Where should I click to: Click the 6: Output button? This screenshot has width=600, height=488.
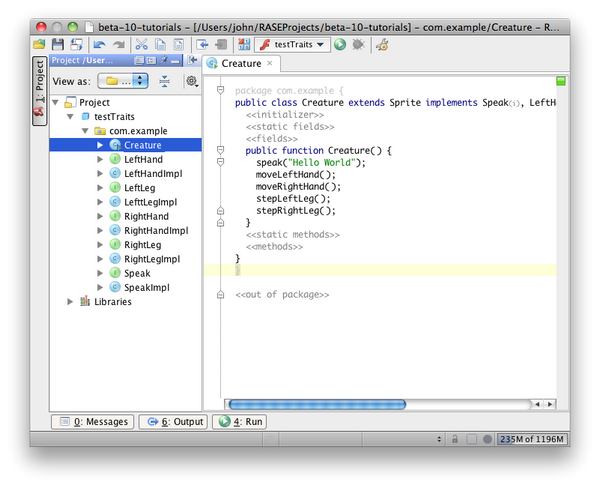[x=175, y=422]
